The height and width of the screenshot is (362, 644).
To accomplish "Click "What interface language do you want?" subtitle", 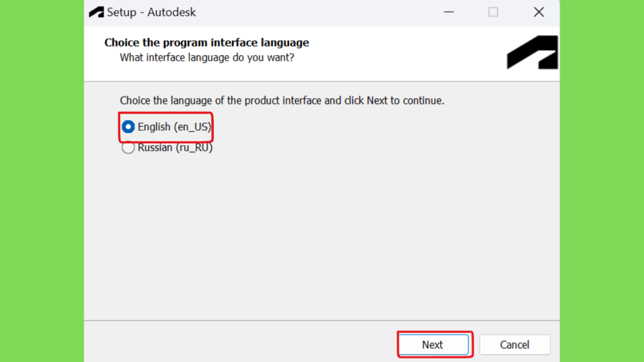I will pyautogui.click(x=207, y=57).
